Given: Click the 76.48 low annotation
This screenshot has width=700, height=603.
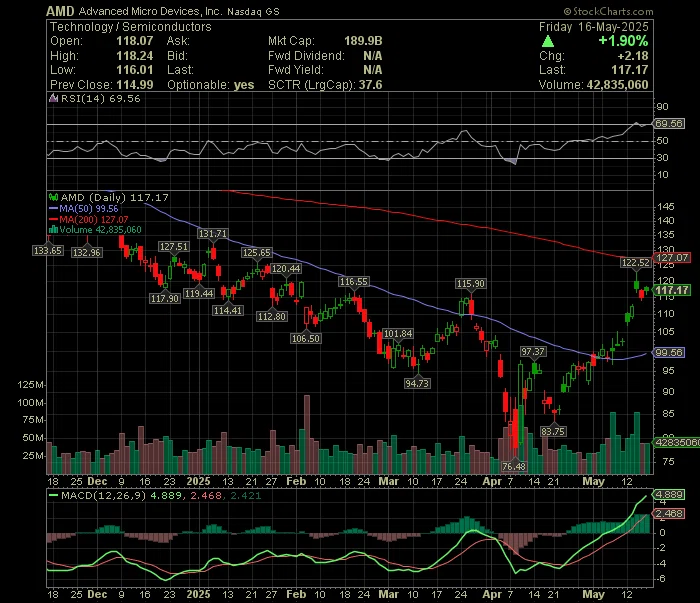Looking at the screenshot, I should point(514,466).
